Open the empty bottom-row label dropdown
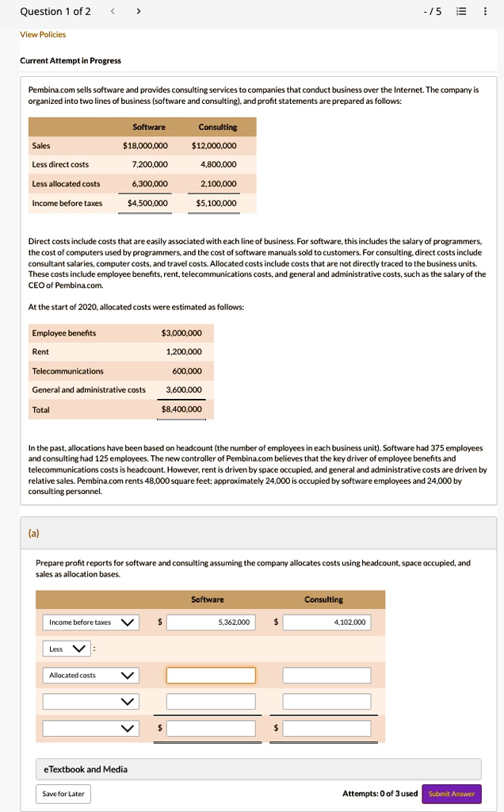Screen dimensions: 504x812 click(91, 728)
